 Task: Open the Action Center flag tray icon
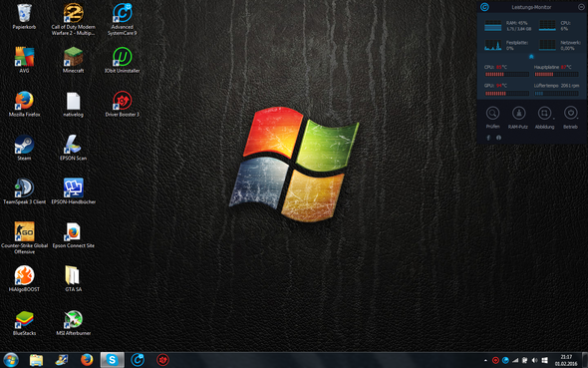(x=525, y=360)
